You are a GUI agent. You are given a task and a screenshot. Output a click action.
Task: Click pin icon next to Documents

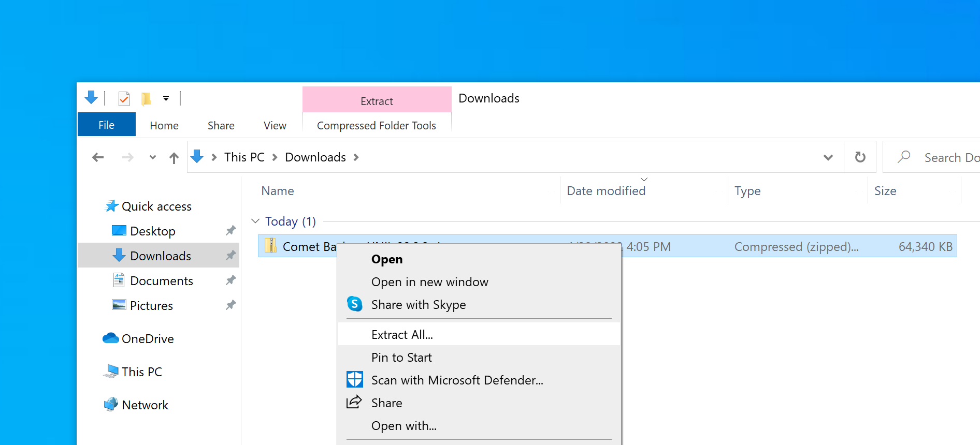[230, 280]
